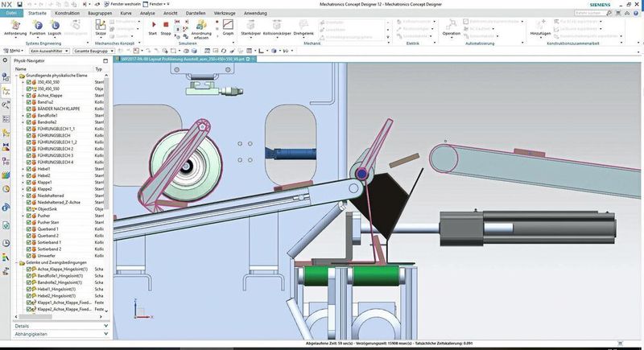This screenshot has width=644, height=350.
Task: Toggle the FÜHRUNGSBLECH 3 checkbox
Action: click(x=29, y=155)
